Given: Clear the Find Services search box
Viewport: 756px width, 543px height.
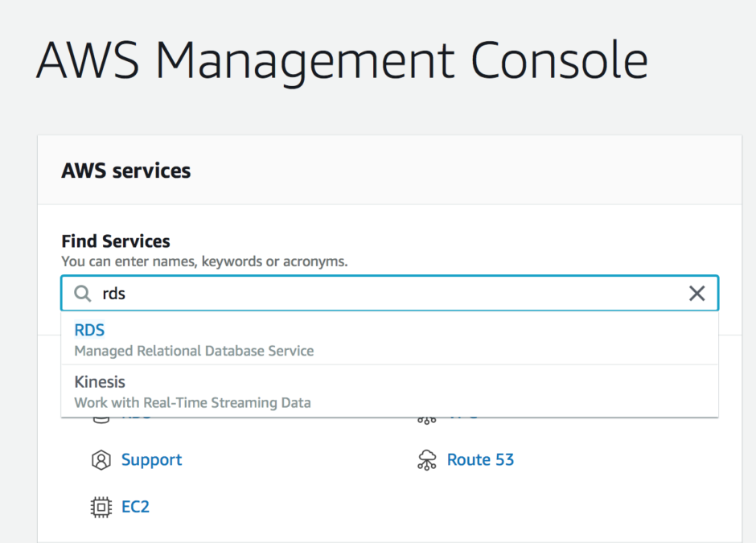Looking at the screenshot, I should click(x=696, y=293).
